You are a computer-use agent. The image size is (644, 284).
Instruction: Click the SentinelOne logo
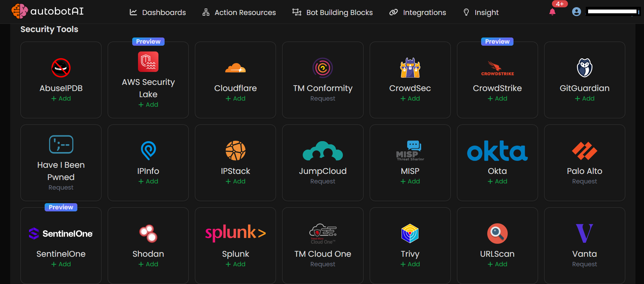pos(61,234)
